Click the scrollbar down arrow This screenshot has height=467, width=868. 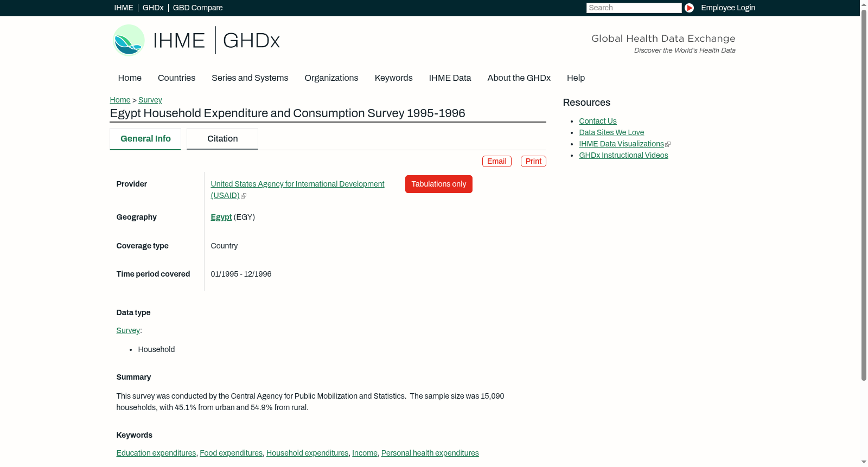864,463
